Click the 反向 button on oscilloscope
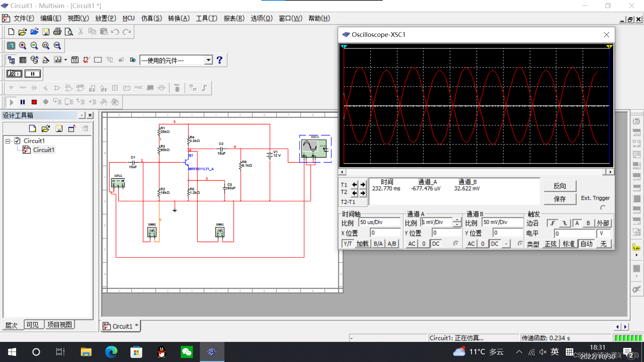 tap(559, 186)
